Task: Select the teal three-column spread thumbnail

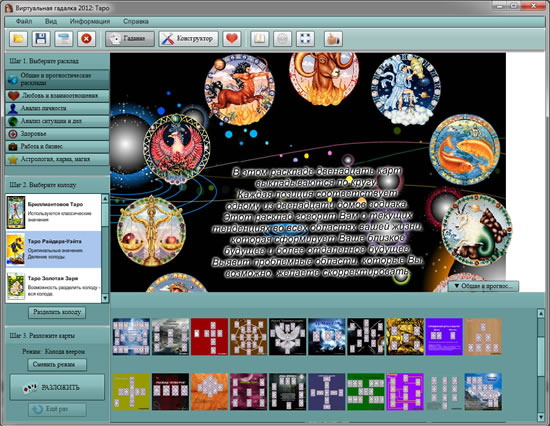Action: click(444, 392)
